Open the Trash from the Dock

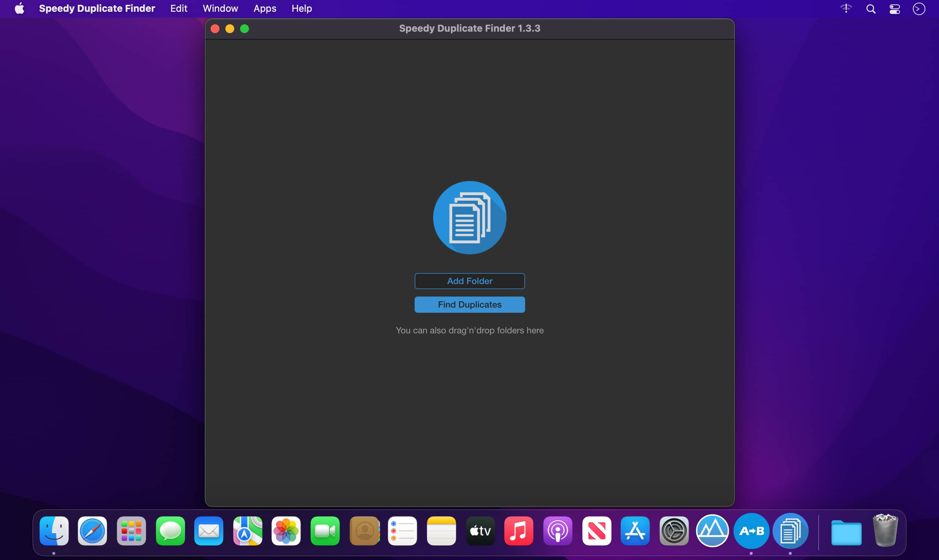coord(885,530)
